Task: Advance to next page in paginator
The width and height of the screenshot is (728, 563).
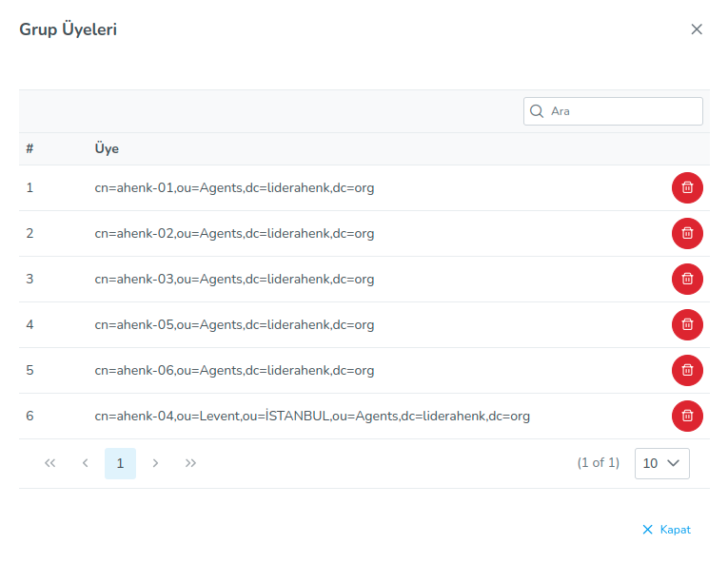Action: coord(155,463)
